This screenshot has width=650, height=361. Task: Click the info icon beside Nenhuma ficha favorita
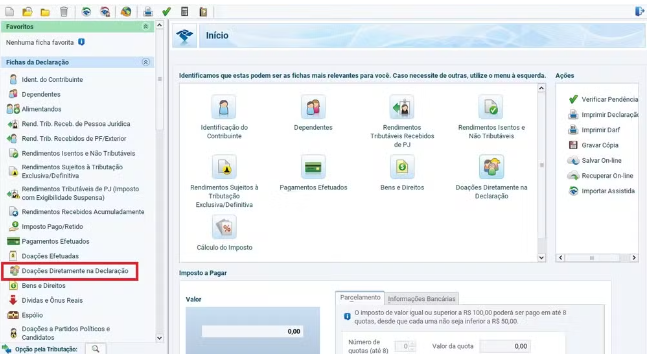tap(82, 42)
